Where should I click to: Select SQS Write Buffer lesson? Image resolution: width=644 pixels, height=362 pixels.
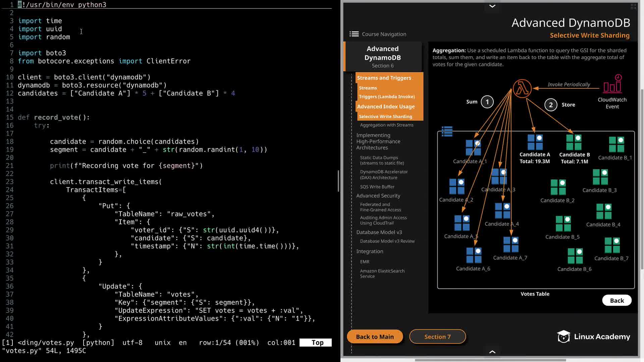pyautogui.click(x=377, y=187)
